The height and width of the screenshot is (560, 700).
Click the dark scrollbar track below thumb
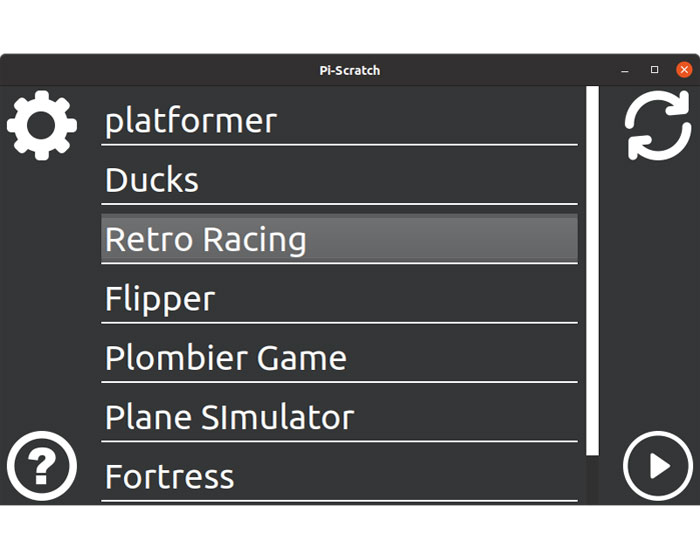point(592,480)
